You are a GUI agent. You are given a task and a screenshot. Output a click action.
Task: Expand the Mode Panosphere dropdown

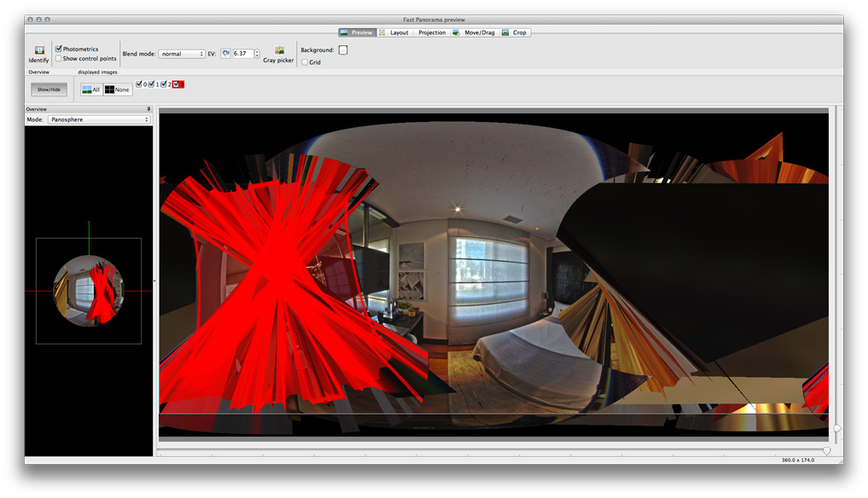(x=99, y=120)
